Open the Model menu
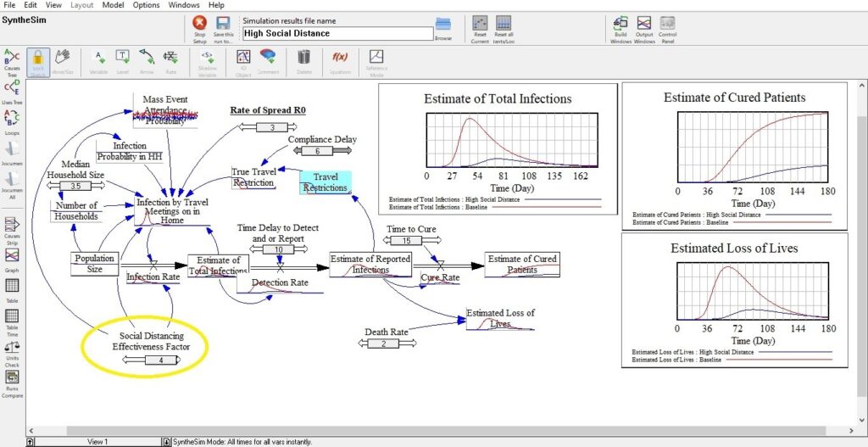The width and height of the screenshot is (868, 447). click(113, 5)
